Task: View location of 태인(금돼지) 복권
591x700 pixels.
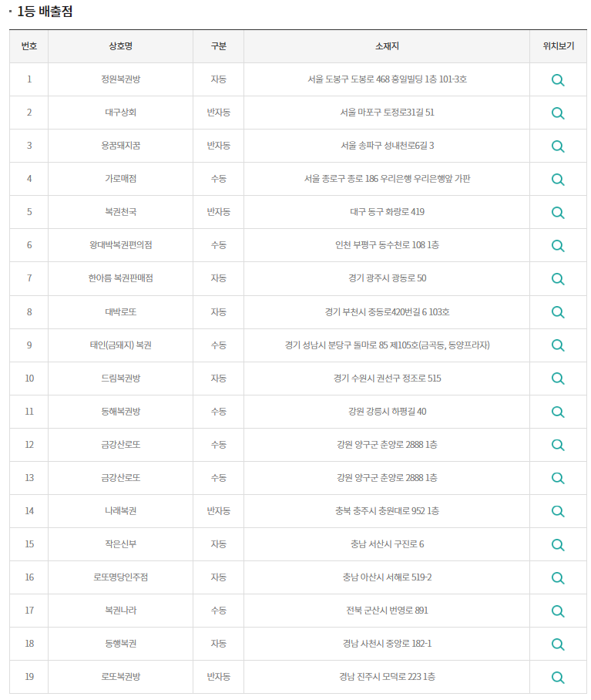Action: point(558,345)
